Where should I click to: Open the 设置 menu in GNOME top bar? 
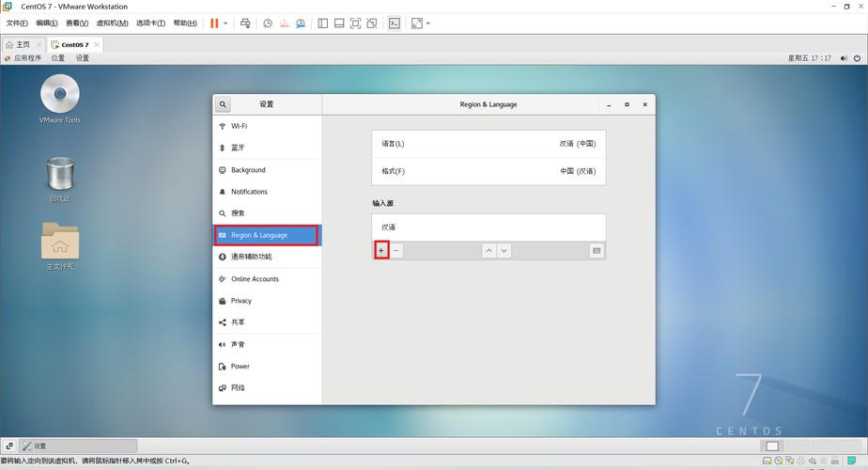83,57
